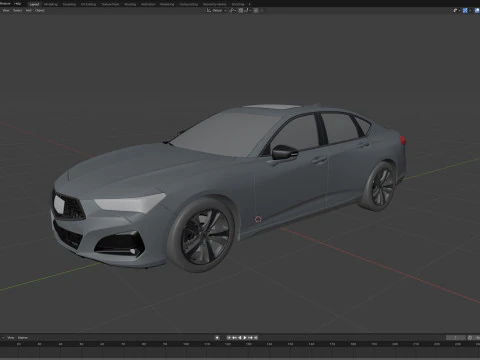Open the viewport Add menu
This screenshot has height=360, width=480.
point(28,10)
